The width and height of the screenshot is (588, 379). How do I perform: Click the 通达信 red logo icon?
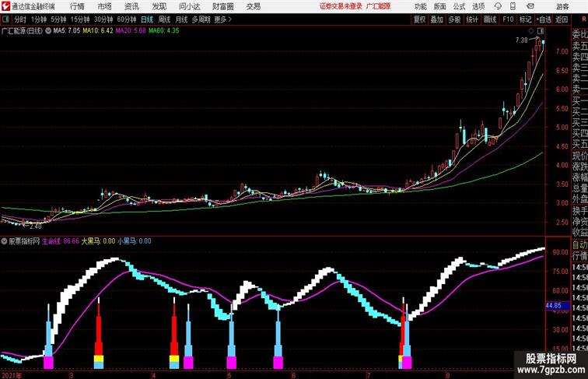coord(5,6)
